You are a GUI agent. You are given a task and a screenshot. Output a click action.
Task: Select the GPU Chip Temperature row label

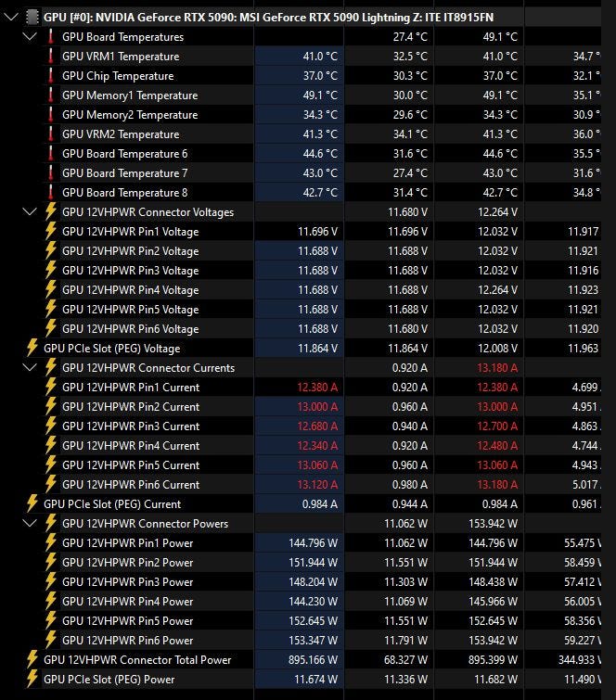tap(118, 75)
